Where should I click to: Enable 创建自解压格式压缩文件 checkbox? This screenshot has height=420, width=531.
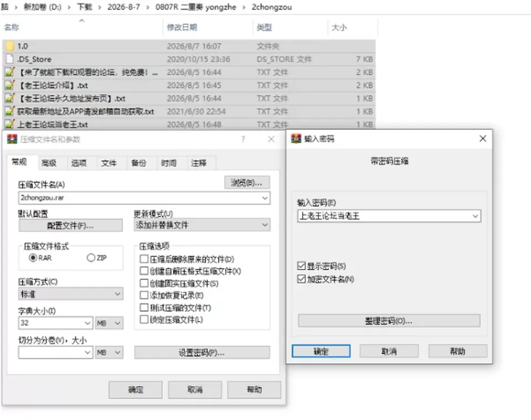click(x=144, y=271)
